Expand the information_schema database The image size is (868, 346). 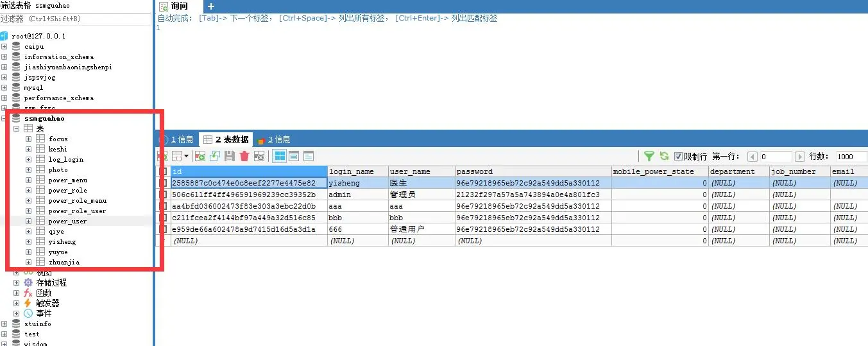[4, 56]
